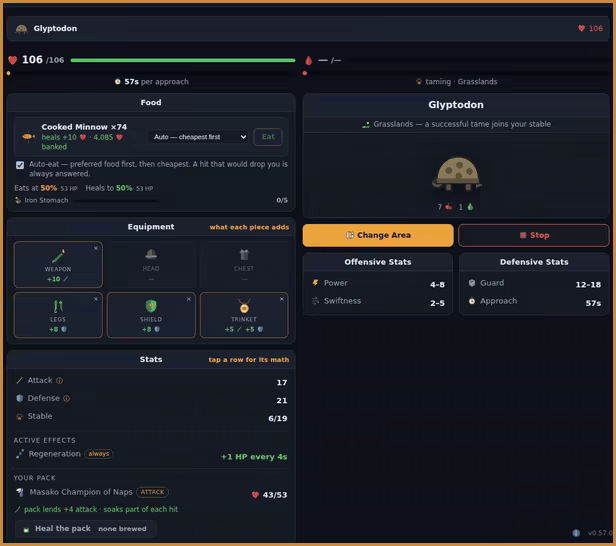Click the Defensive Stats heading

[534, 262]
